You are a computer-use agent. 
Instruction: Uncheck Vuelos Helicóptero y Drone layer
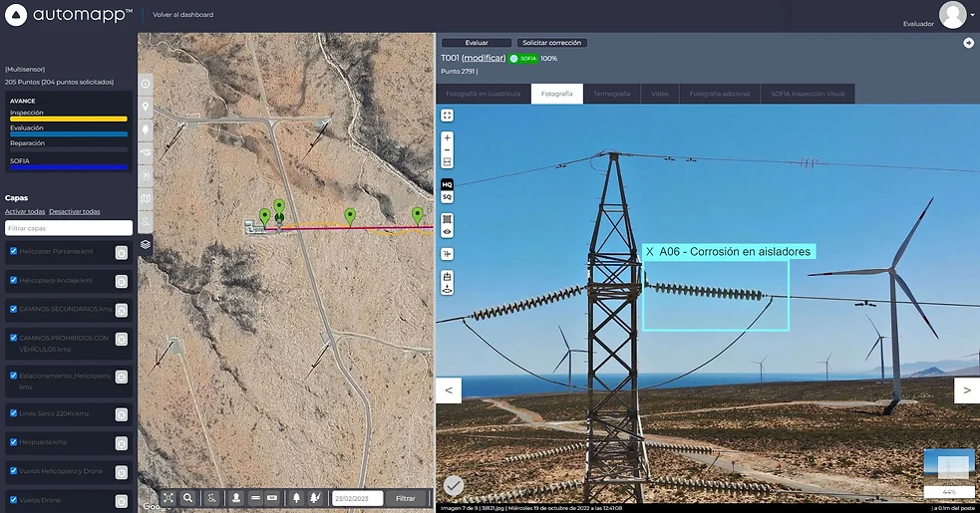click(13, 470)
